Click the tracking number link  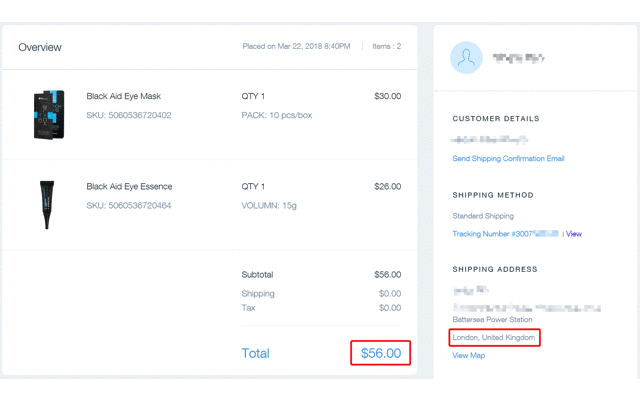(x=505, y=234)
